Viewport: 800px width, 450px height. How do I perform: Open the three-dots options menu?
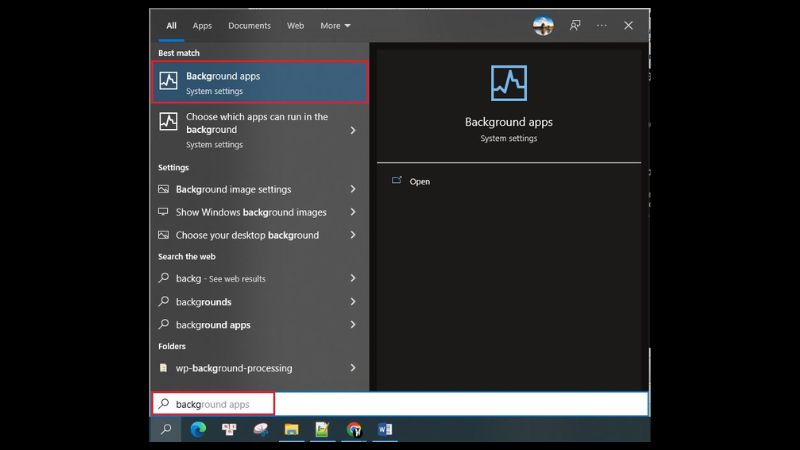tap(601, 25)
